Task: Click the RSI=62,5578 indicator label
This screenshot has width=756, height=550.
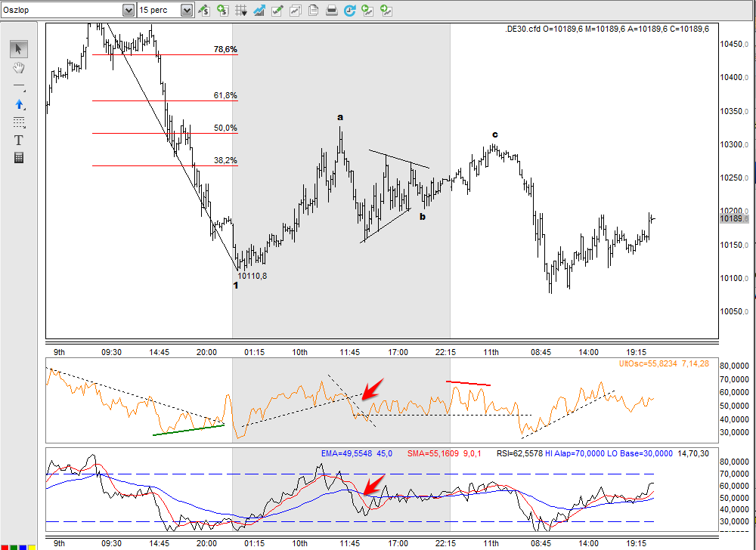Action: [x=519, y=454]
